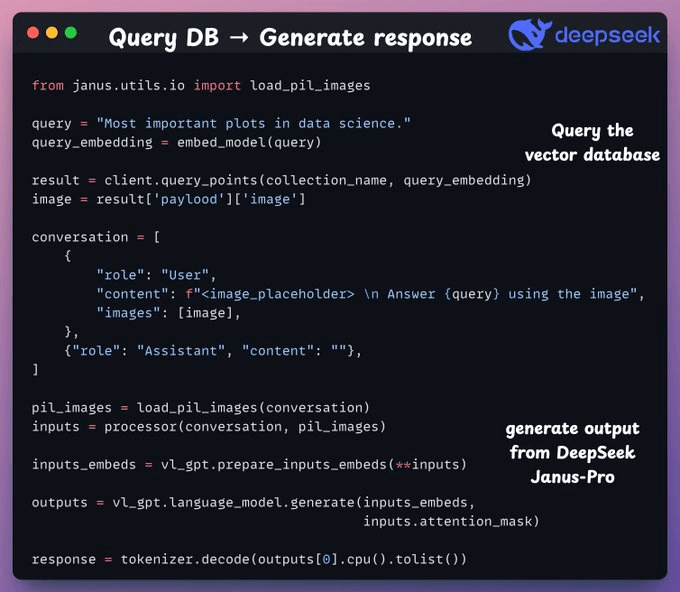This screenshot has height=592, width=680.
Task: Click the yellow minimize dot
Action: [x=52, y=34]
